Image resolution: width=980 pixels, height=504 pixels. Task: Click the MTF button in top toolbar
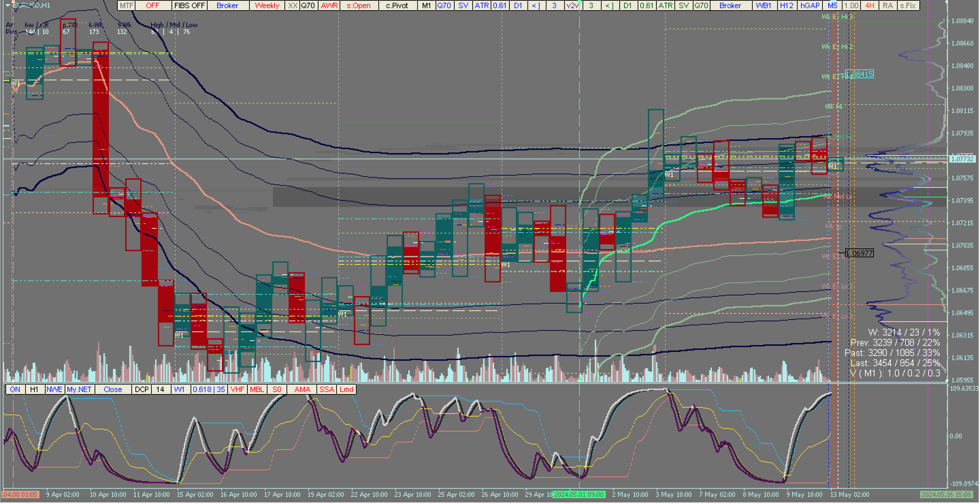[126, 5]
